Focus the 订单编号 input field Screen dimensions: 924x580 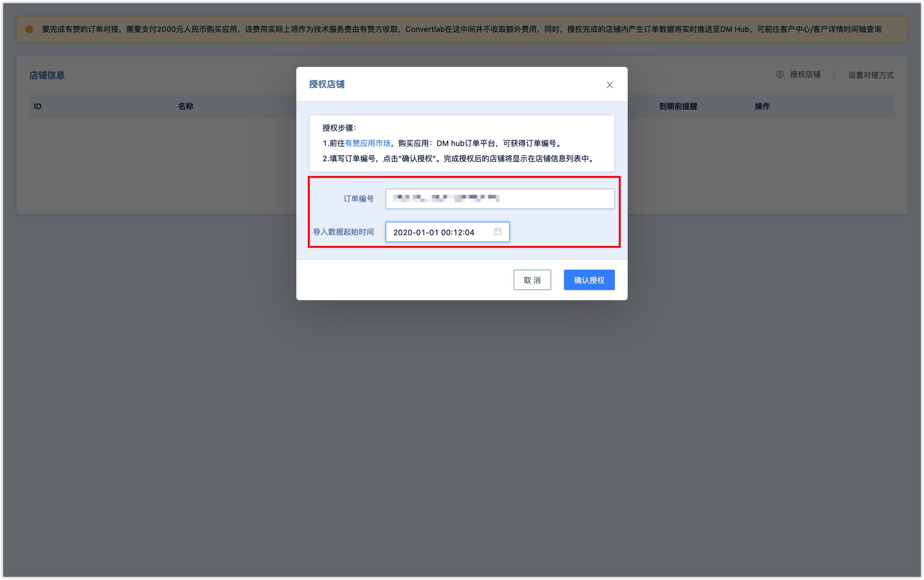[x=500, y=199]
